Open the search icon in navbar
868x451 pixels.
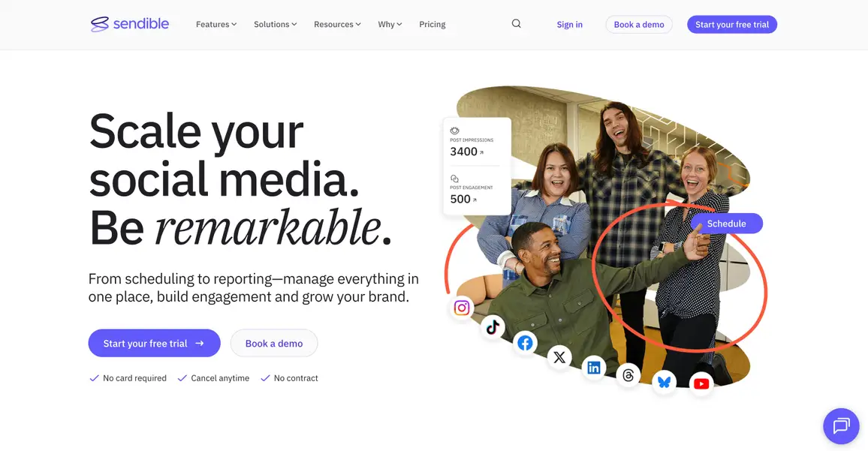coord(516,23)
